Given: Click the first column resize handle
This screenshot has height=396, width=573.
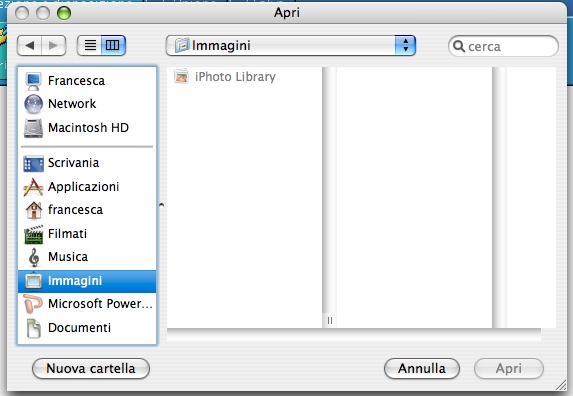Looking at the screenshot, I should (330, 320).
